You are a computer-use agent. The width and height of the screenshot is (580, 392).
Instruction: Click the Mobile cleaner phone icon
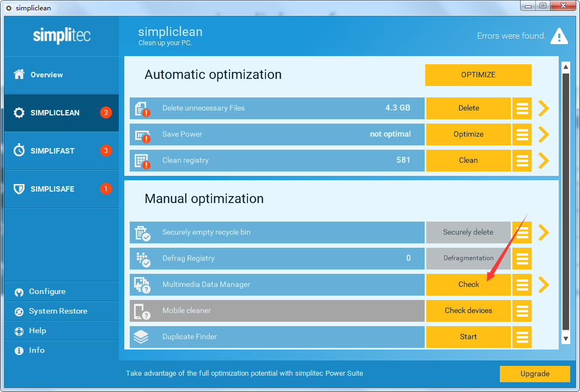pyautogui.click(x=141, y=311)
